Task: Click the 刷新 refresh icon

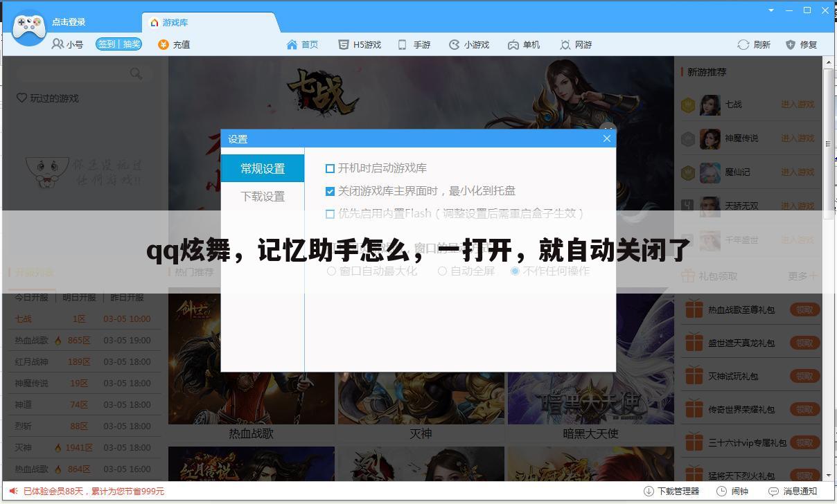Action: coord(743,44)
